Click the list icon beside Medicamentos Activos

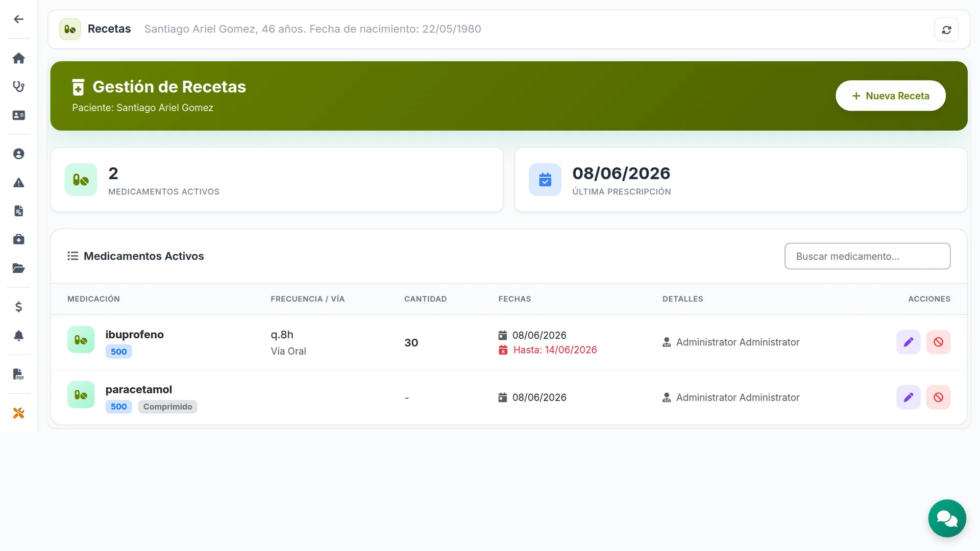click(x=72, y=256)
